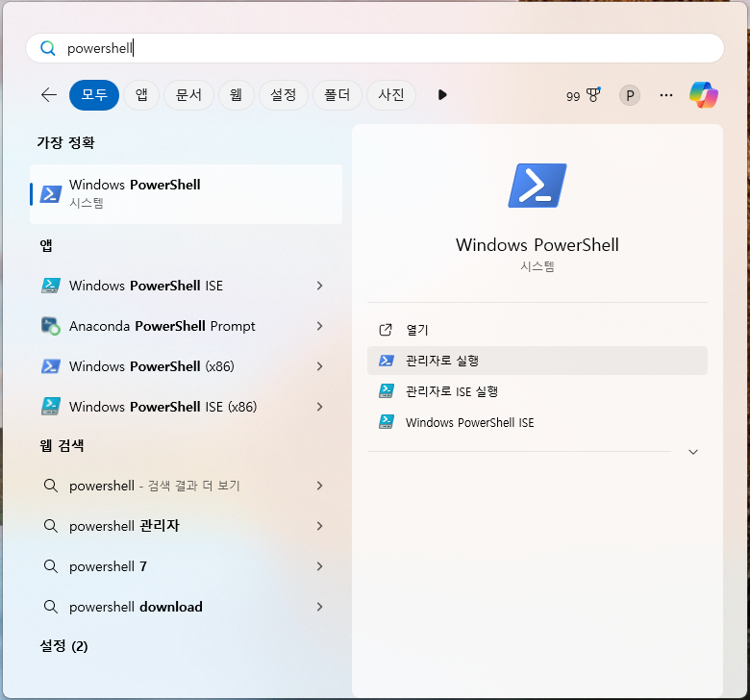Click the search magnifier icon in search box
The height and width of the screenshot is (700, 750).
[48, 48]
